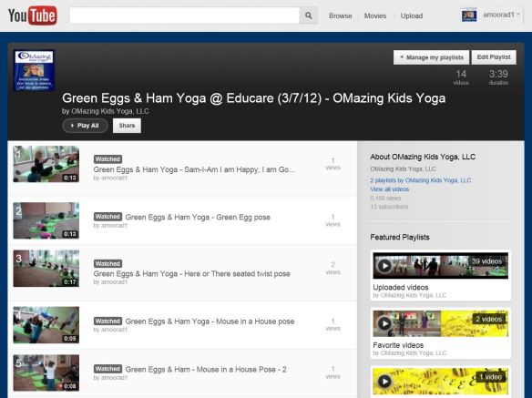Screen dimensions: 532x398
Task: Click the Watched badge on Green Egg pose
Action: click(107, 217)
